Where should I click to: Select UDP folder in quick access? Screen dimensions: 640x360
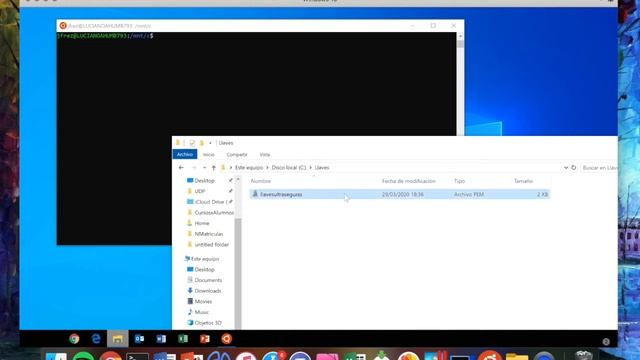[x=200, y=191]
